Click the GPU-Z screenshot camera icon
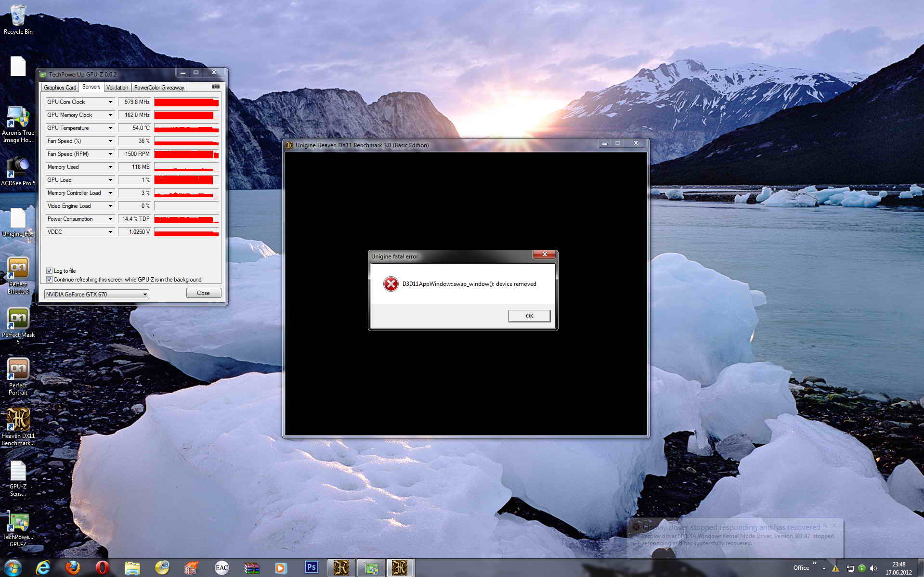This screenshot has height=577, width=924. tap(216, 87)
